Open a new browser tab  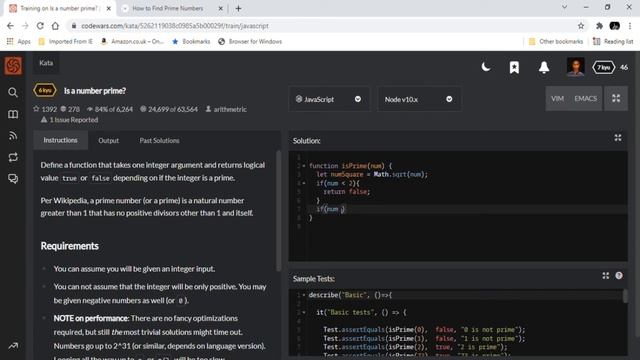point(238,8)
